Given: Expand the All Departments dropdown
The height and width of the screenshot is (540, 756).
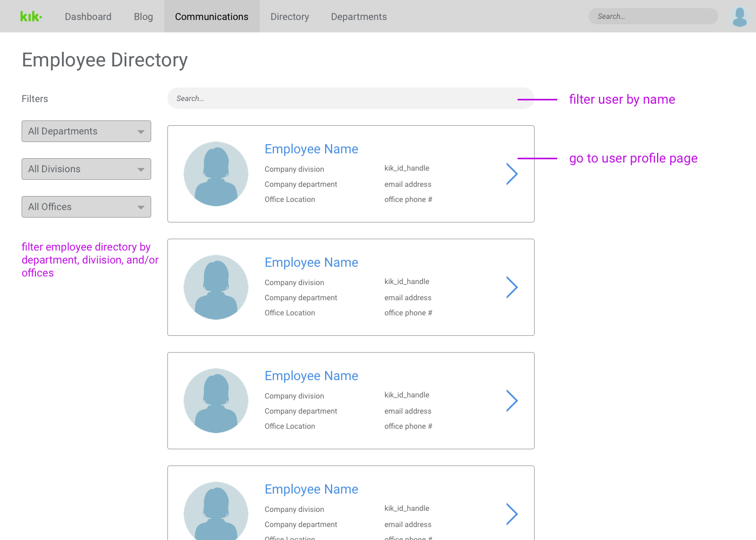Looking at the screenshot, I should pos(86,131).
